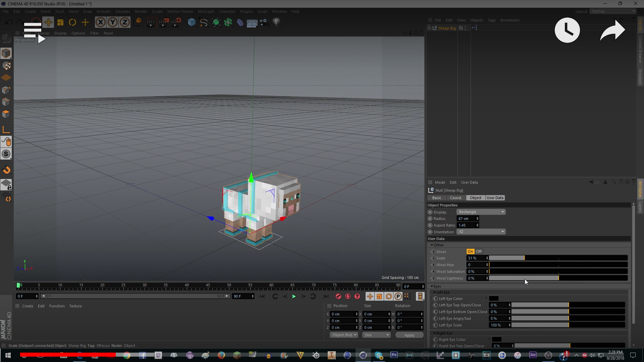This screenshot has height=362, width=644.
Task: Open the viewport Cameras menu
Action: coord(43,33)
